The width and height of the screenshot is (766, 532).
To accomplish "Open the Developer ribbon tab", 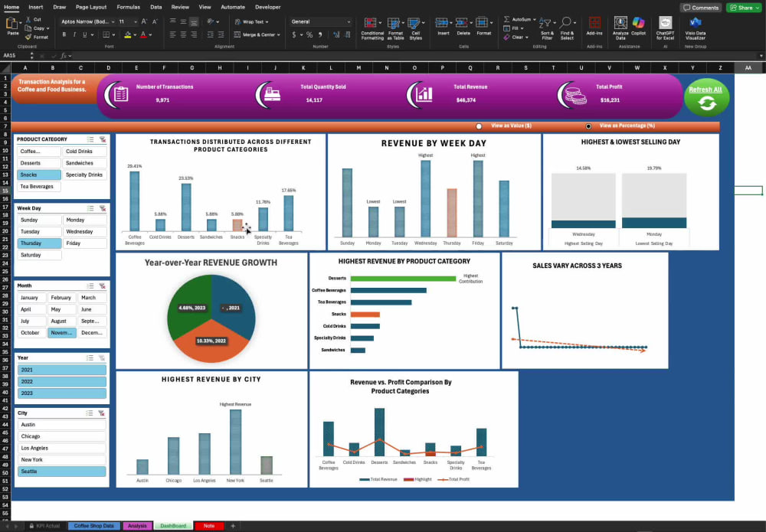I will pos(267,8).
